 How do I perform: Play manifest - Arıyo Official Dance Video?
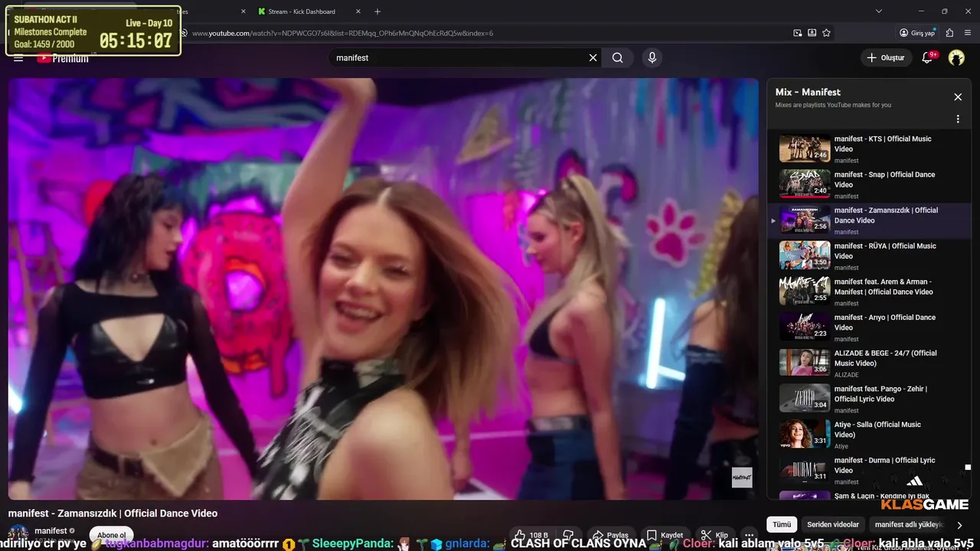(869, 328)
